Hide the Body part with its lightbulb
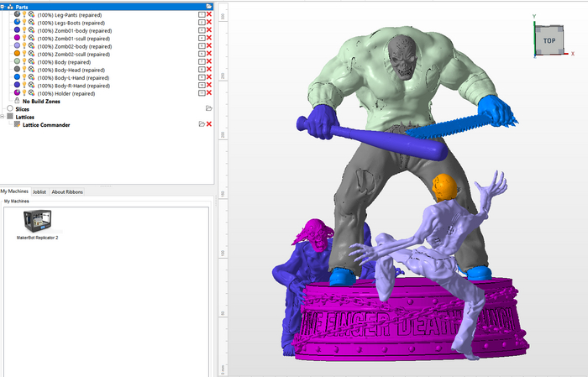 [24, 61]
